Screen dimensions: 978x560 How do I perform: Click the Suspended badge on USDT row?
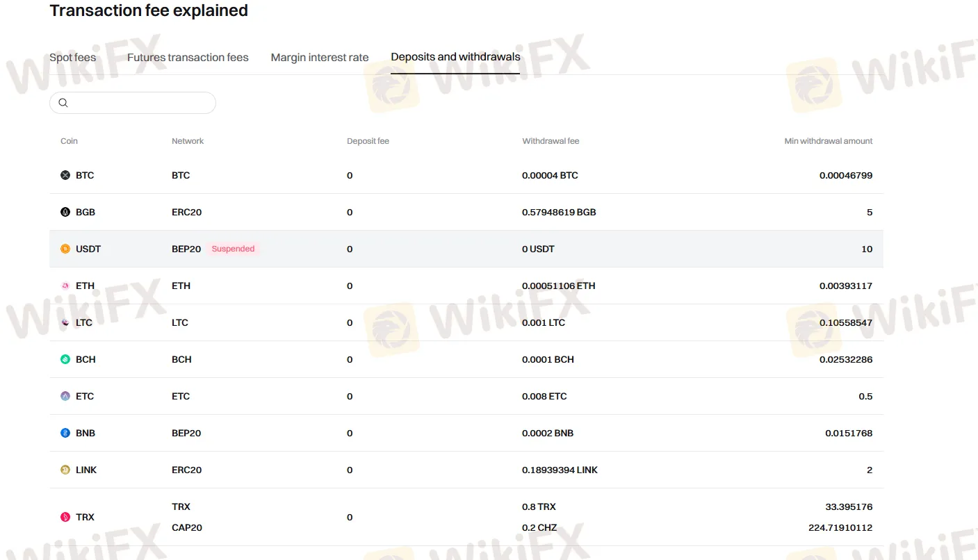[x=233, y=249]
